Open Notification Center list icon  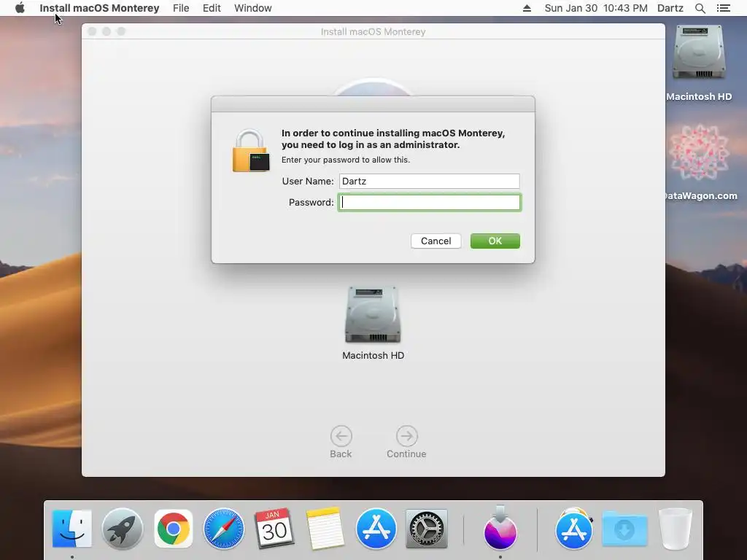724,8
